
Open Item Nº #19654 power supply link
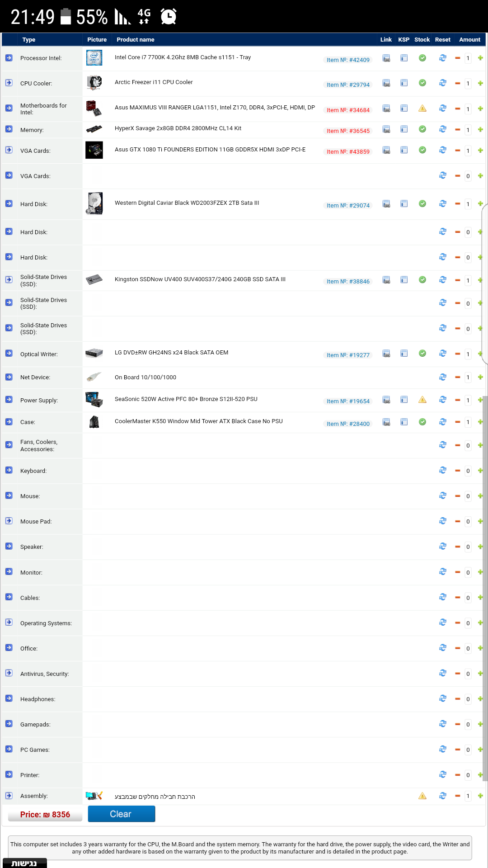tap(348, 401)
